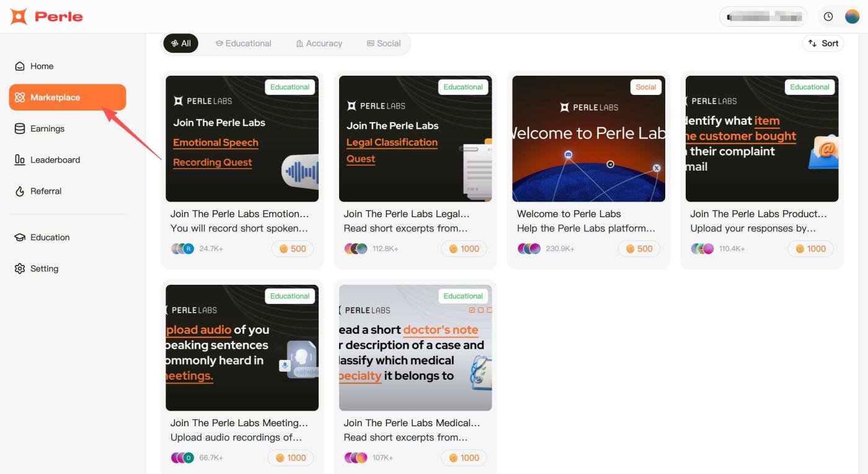Click the 1000 reward on Meeting card
868x474 pixels.
click(291, 458)
